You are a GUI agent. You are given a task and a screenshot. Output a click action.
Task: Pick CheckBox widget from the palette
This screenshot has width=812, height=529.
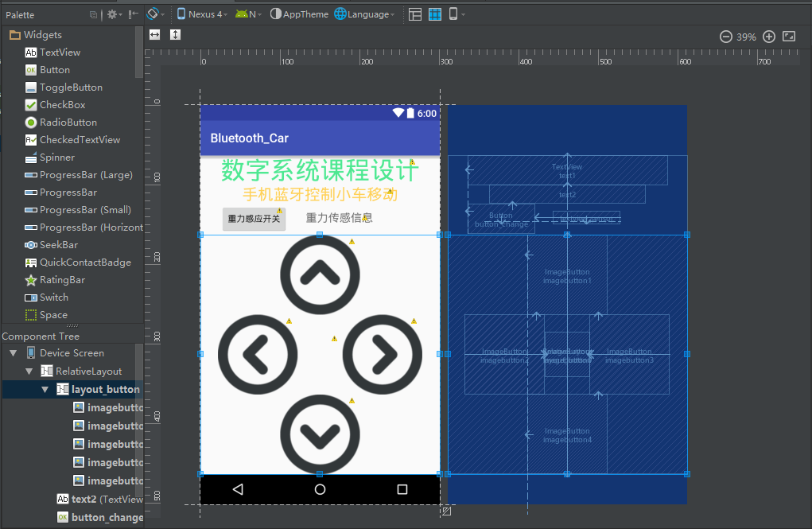[x=56, y=105]
